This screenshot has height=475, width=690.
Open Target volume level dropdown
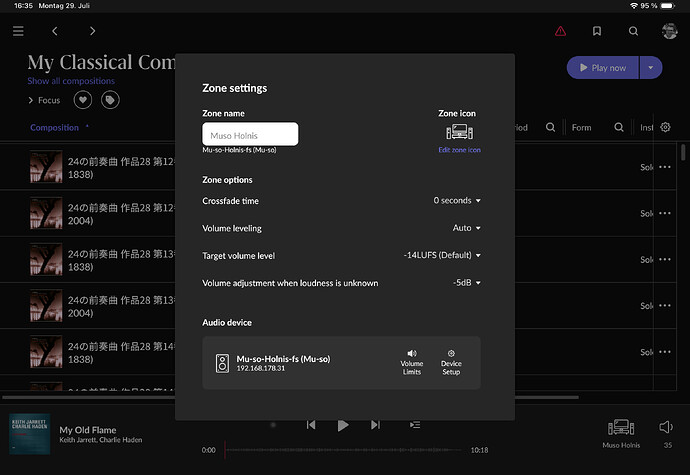coord(442,255)
